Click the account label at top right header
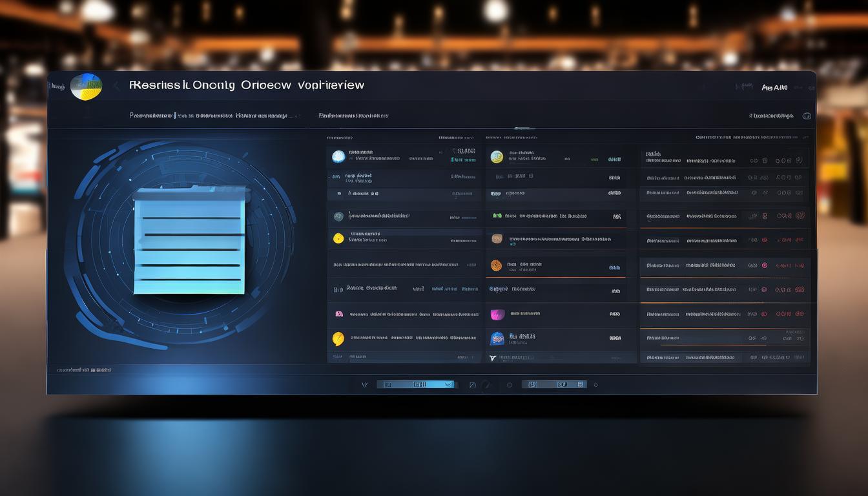The height and width of the screenshot is (496, 868). [774, 87]
